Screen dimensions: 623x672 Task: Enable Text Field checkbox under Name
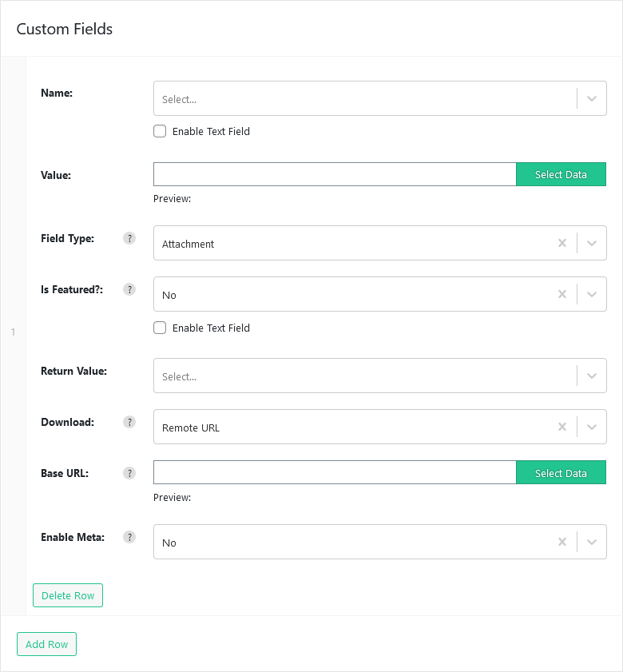160,131
